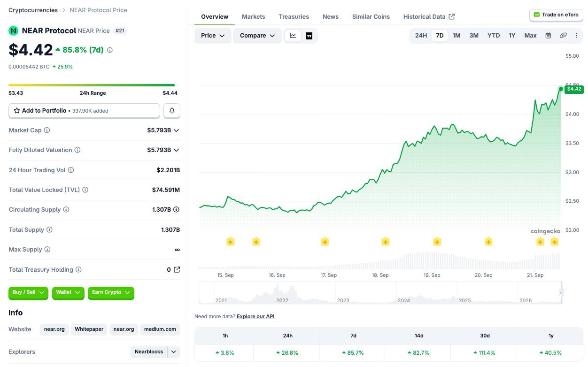This screenshot has height=367, width=588.
Task: Click the news marker under 18. Sep
Action: click(386, 242)
